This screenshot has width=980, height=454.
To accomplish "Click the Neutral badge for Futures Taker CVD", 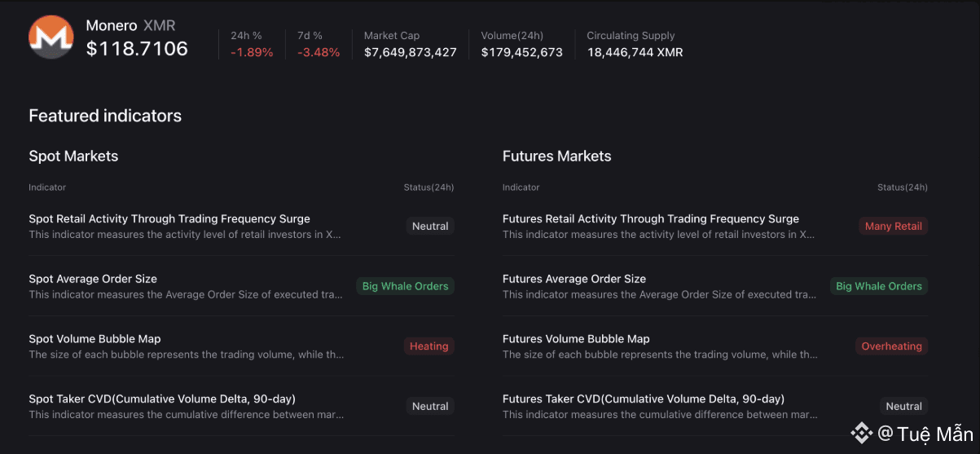I will (x=903, y=406).
